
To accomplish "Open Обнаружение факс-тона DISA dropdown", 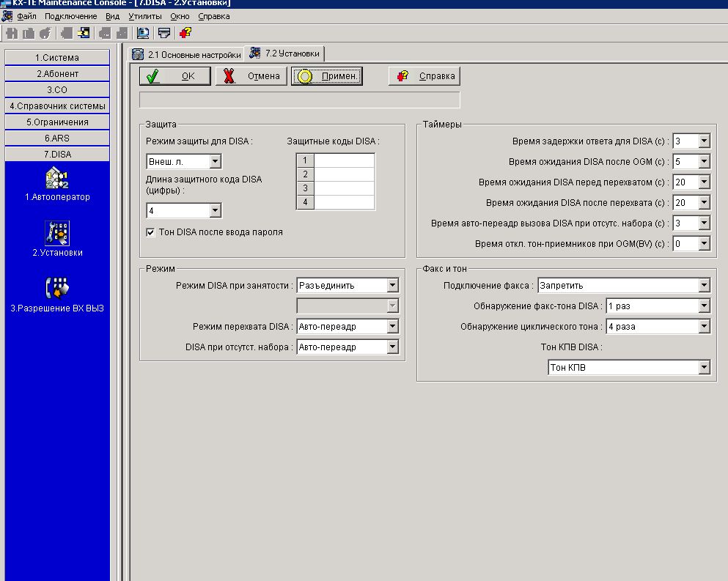I will tap(704, 306).
